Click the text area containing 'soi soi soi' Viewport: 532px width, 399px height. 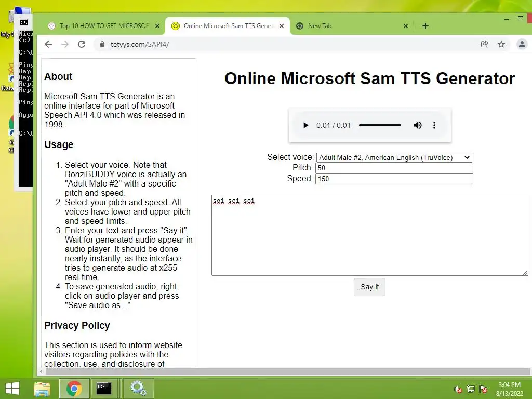click(x=369, y=235)
